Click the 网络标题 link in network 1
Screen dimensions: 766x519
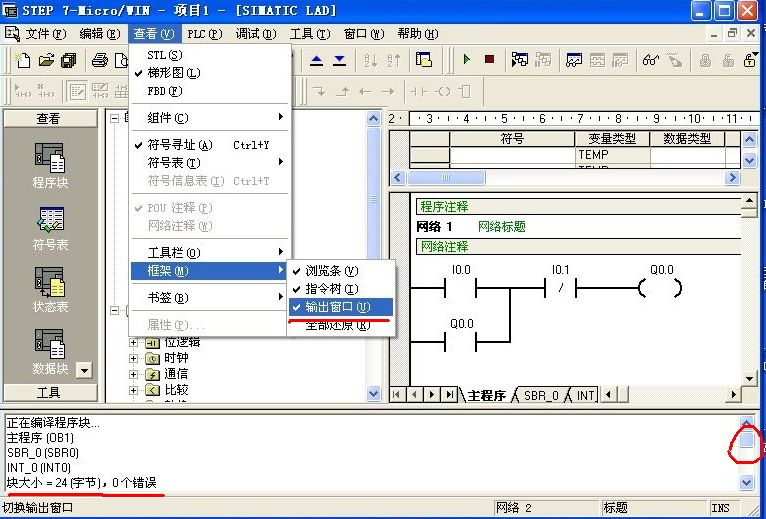click(x=501, y=226)
